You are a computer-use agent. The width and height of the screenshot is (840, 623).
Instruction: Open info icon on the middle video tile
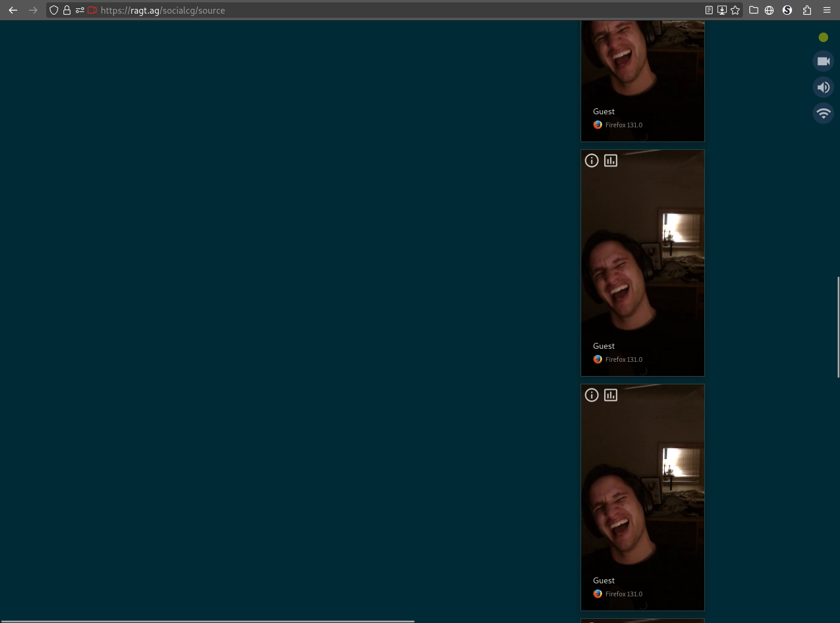click(x=592, y=160)
